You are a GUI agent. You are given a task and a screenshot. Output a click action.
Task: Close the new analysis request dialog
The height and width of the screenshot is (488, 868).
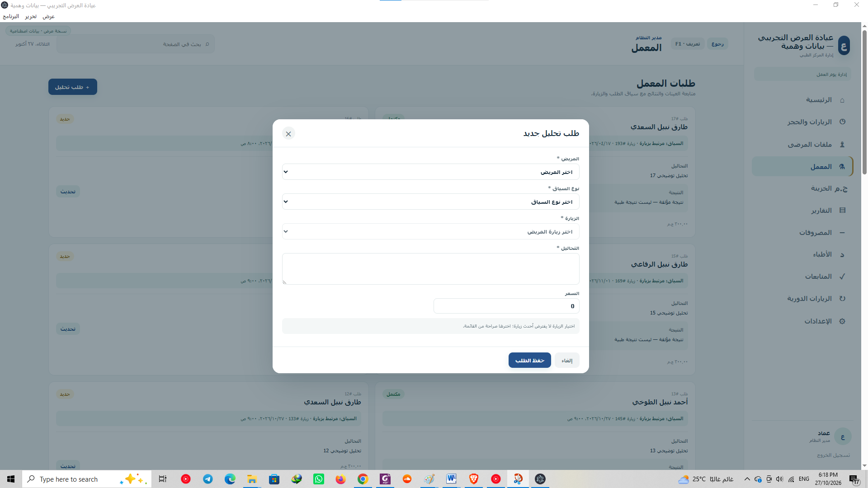(288, 134)
